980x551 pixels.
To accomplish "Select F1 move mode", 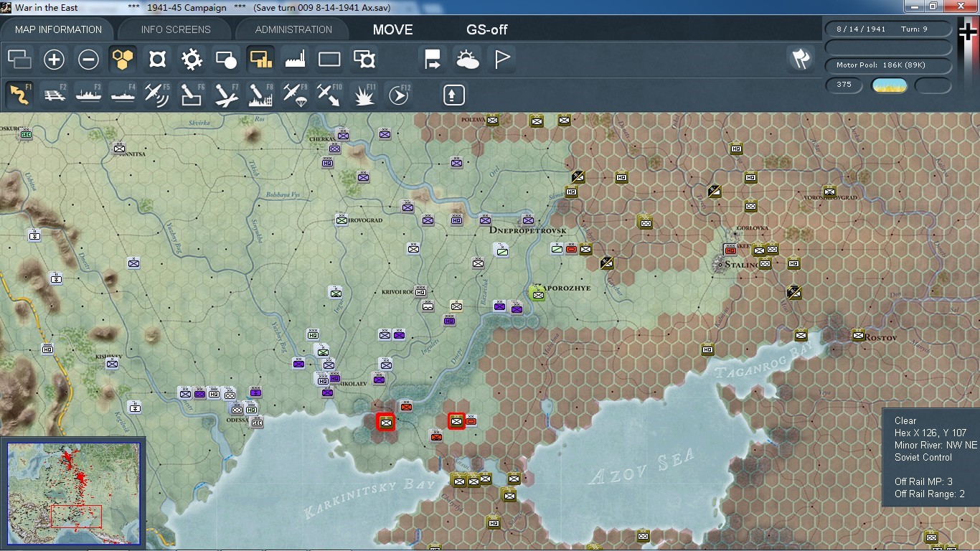I will [x=20, y=95].
